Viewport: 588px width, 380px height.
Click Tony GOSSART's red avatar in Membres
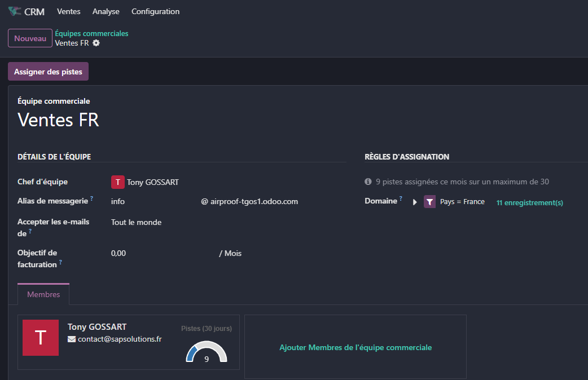coord(40,339)
